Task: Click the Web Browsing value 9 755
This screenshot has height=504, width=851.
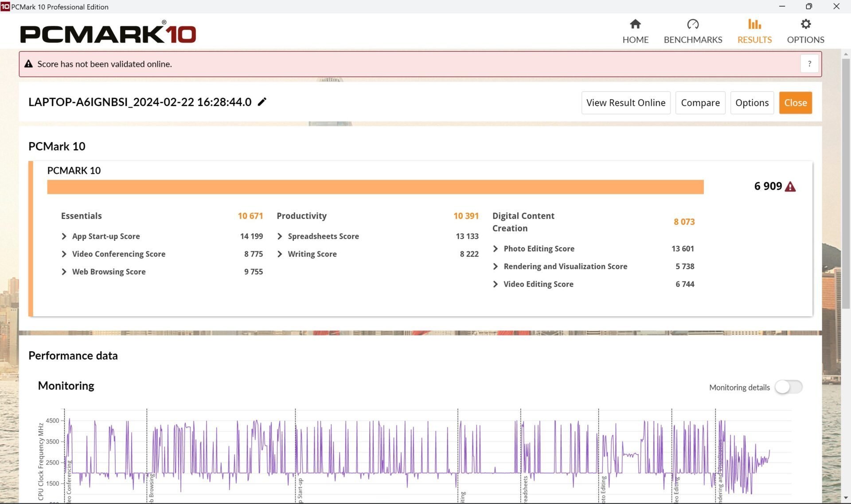Action: 254,272
